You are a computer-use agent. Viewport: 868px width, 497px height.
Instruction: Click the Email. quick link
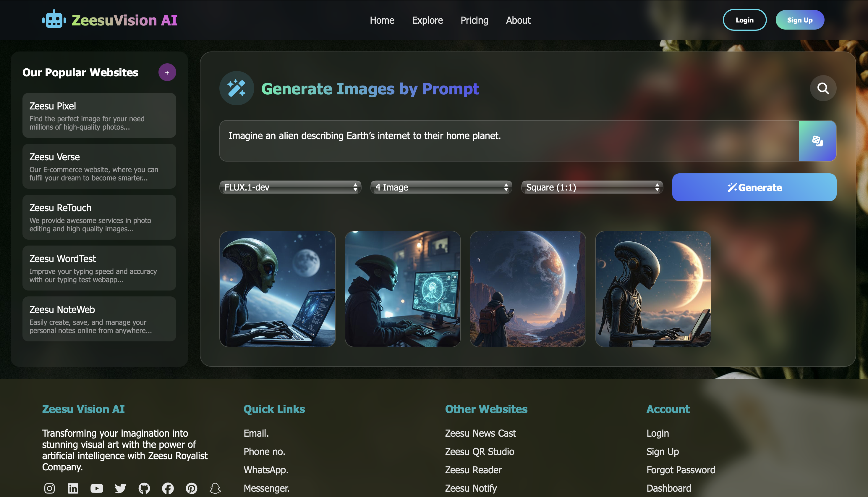click(256, 433)
